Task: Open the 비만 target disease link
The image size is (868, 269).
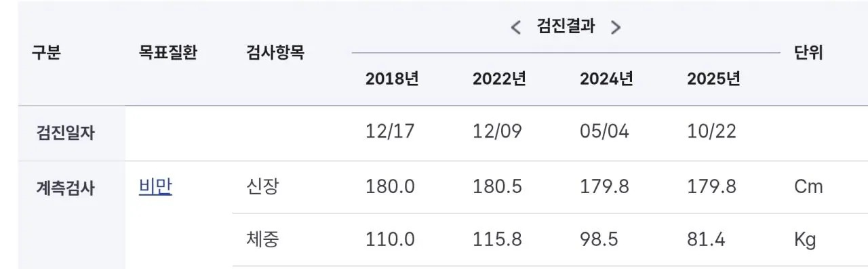Action: pos(155,186)
